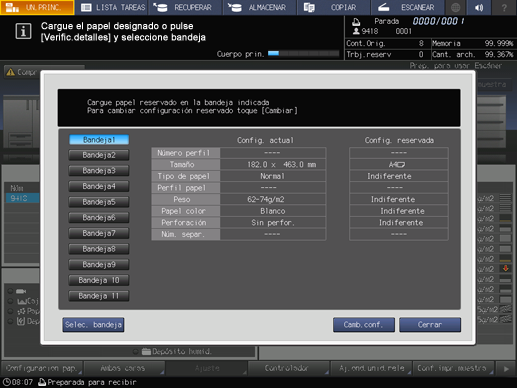Click the warning triangle icon behind dialog
This screenshot has width=517, height=388.
(11, 72)
